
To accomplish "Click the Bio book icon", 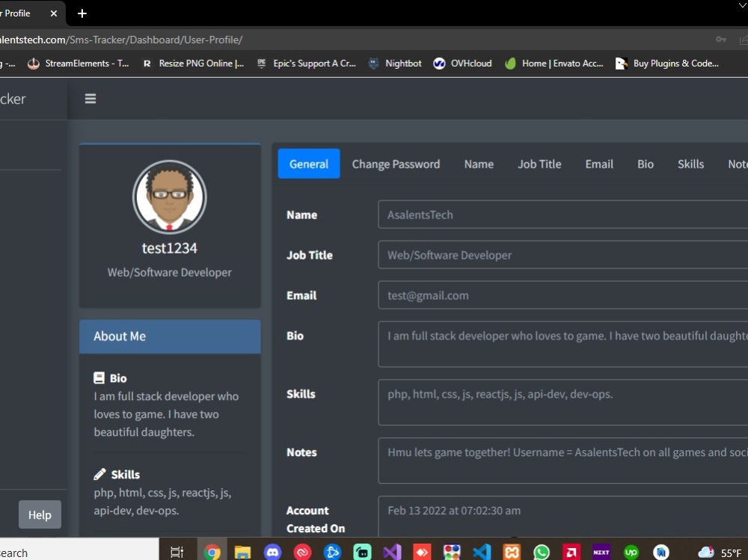I will (99, 378).
